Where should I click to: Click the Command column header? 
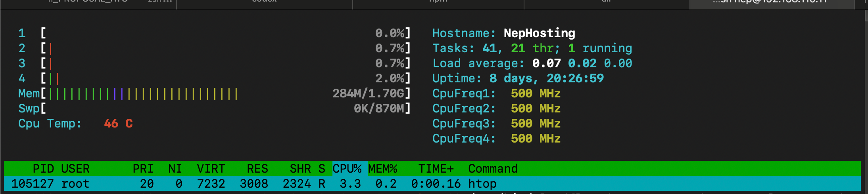(x=493, y=169)
